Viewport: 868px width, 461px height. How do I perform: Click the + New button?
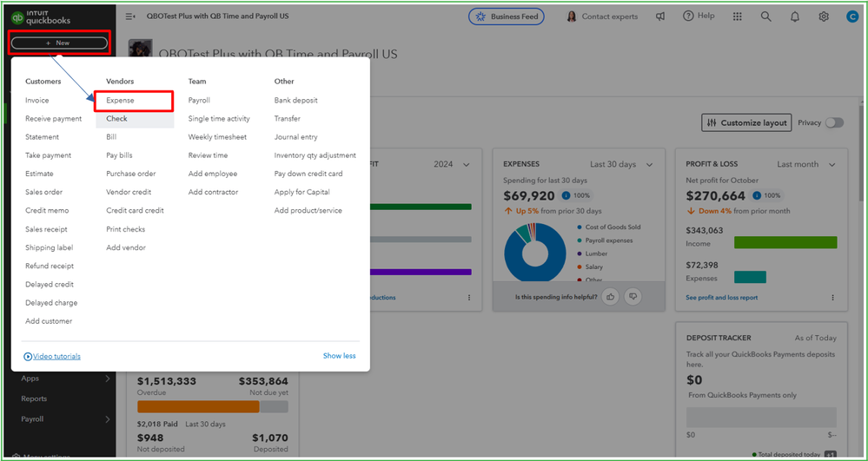59,43
